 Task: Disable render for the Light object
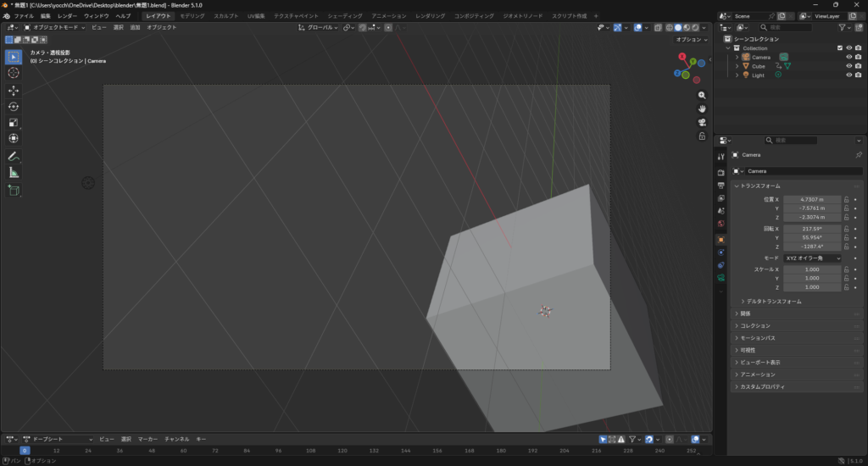[859, 75]
